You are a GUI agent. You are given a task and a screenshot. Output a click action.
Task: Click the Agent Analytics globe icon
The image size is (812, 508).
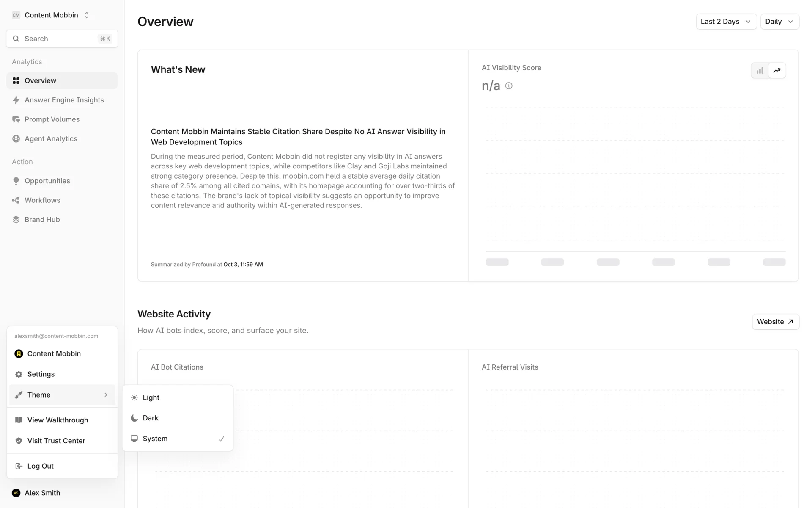tap(16, 139)
